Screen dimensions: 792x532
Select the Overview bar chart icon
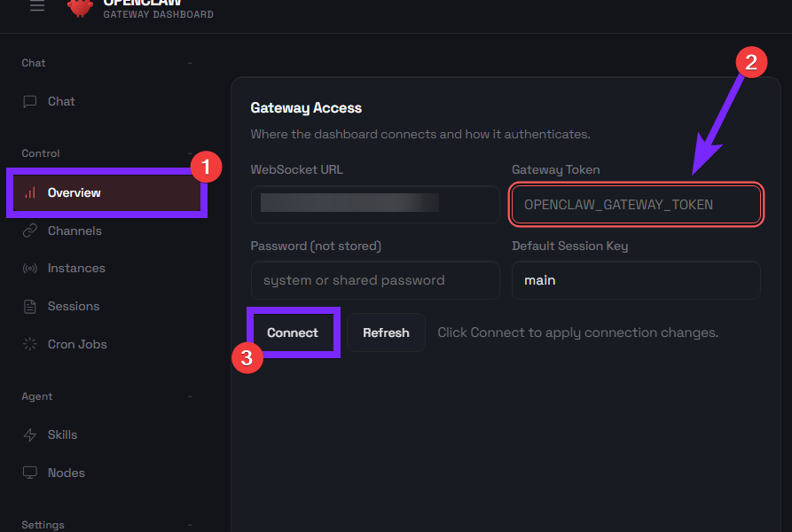pyautogui.click(x=30, y=192)
